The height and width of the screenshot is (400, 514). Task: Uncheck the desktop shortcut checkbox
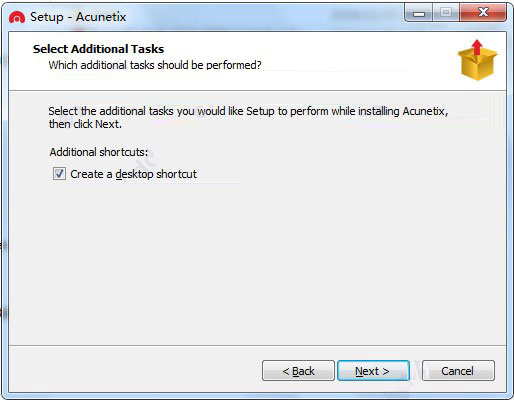pos(59,174)
